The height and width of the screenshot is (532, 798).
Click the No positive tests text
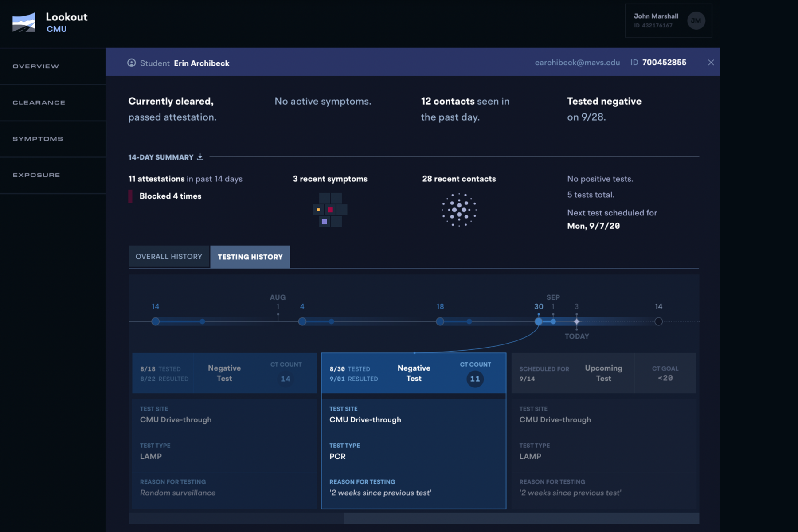[x=600, y=179]
